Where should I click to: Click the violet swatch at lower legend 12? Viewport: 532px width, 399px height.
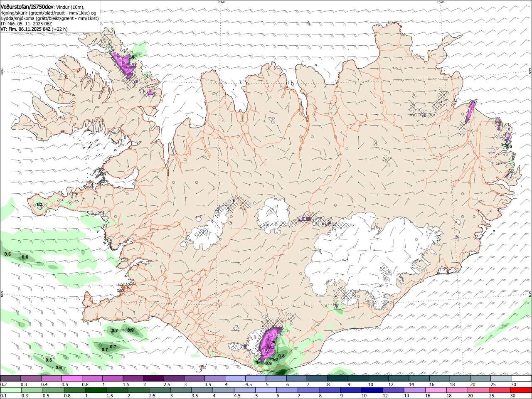tap(394, 390)
